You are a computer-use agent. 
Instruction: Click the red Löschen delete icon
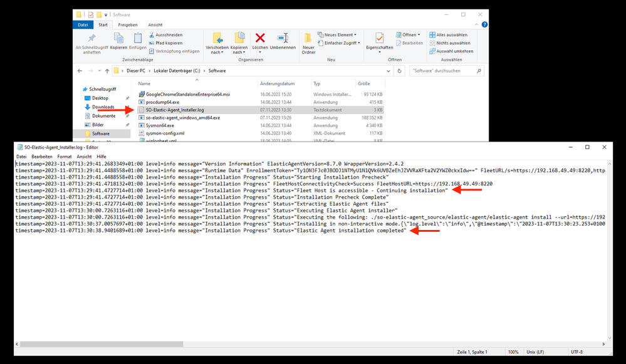click(260, 38)
